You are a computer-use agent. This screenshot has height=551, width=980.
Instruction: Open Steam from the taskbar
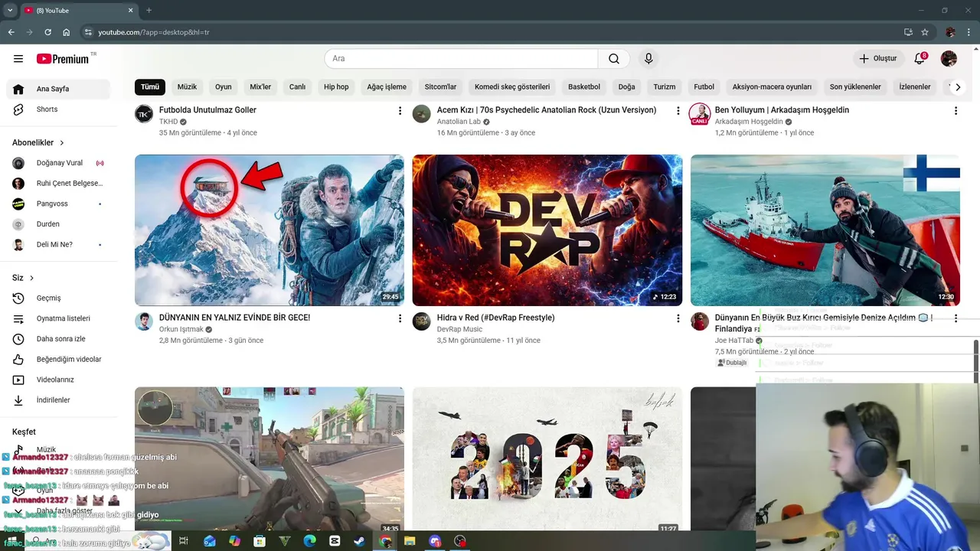tap(360, 541)
